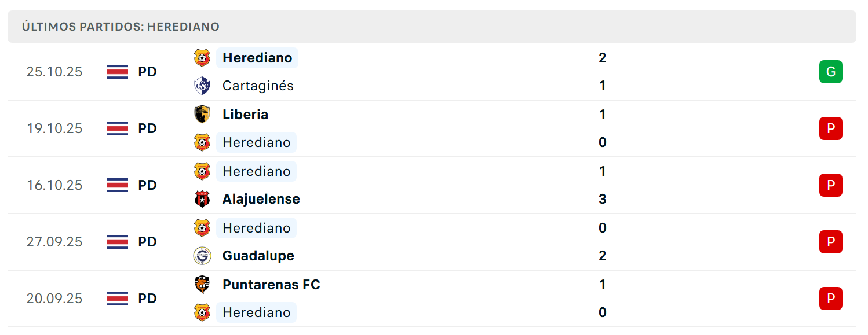Click Costa Rica flag on 20.09.25 row
Screen dimensions: 868x335
coord(118,299)
